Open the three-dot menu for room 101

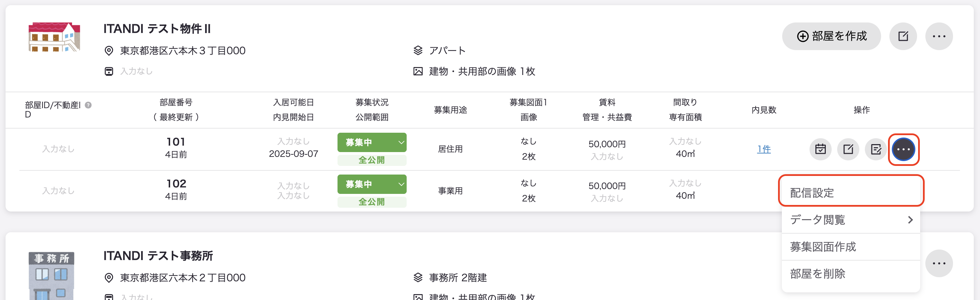(x=904, y=149)
